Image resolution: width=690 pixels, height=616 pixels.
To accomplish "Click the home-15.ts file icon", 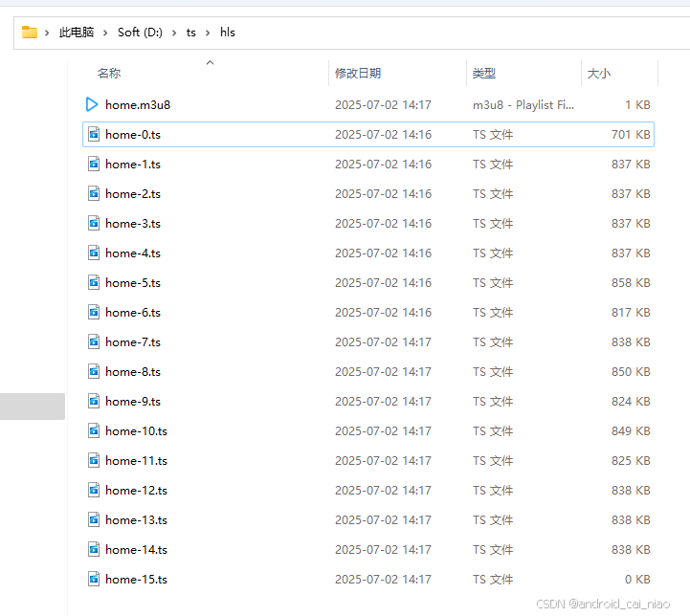I will click(94, 580).
